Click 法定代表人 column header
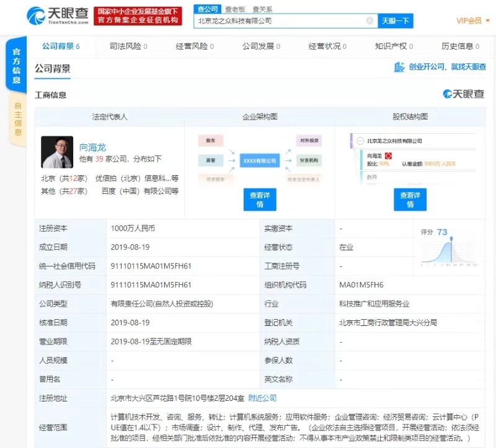The width and height of the screenshot is (496, 448). coord(110,116)
